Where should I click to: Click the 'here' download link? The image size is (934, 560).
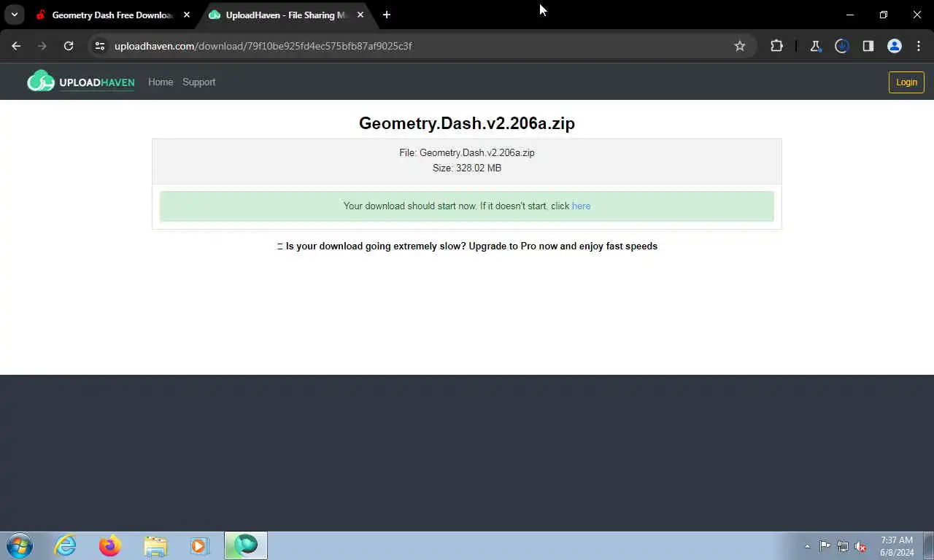(x=581, y=206)
